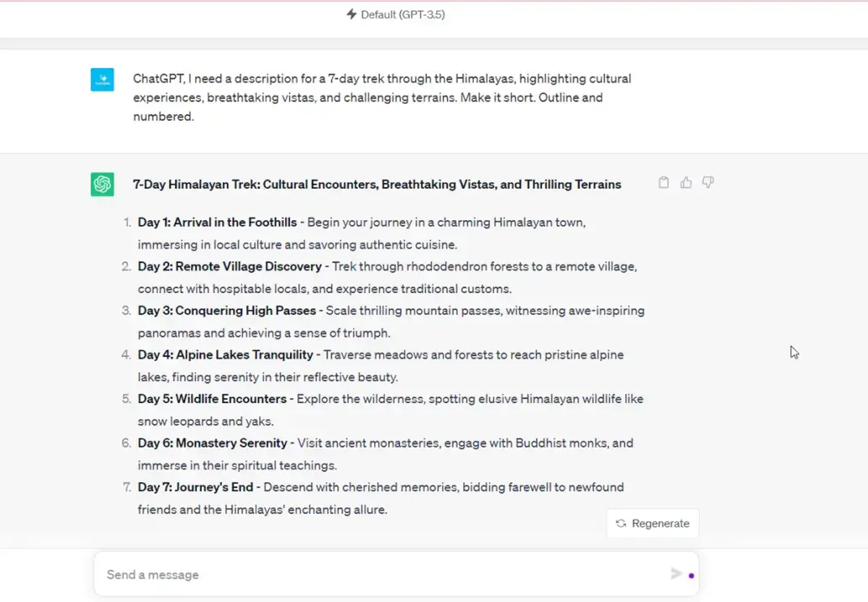Give thumbs up to the response
This screenshot has height=602, width=868.
click(x=686, y=183)
